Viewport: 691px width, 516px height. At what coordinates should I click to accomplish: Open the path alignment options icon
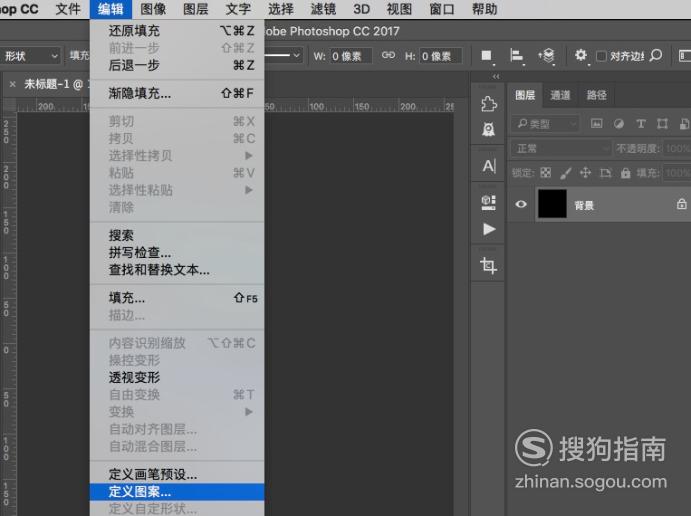516,56
